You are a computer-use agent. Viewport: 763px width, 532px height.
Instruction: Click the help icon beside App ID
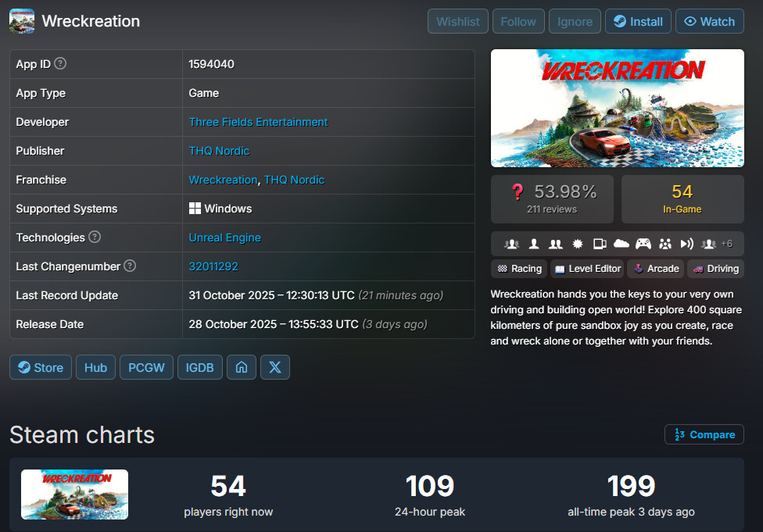(60, 64)
